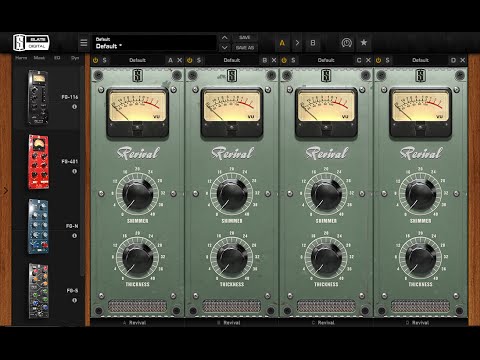Click the slot letter B in the header
This screenshot has height=360, width=480.
(x=265, y=60)
